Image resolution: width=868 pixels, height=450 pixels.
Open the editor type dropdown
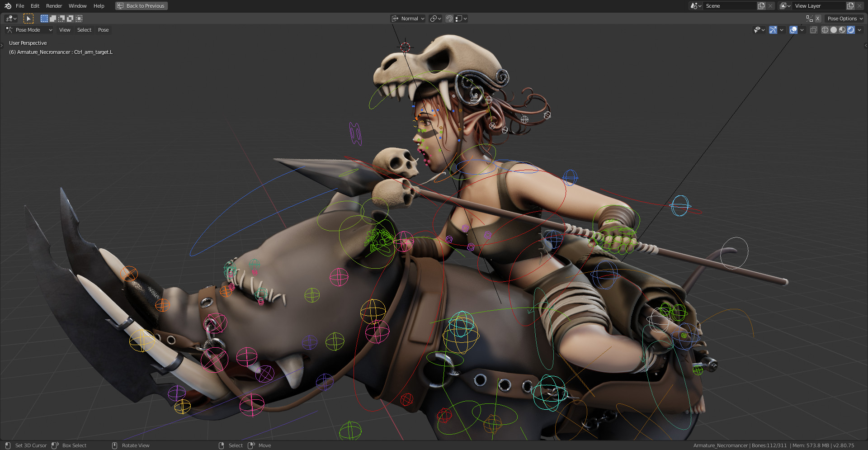(x=11, y=19)
